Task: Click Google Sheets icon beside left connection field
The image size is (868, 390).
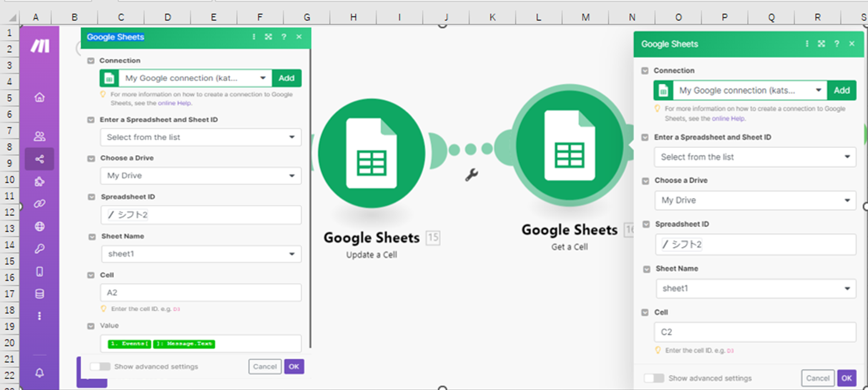Action: point(109,78)
